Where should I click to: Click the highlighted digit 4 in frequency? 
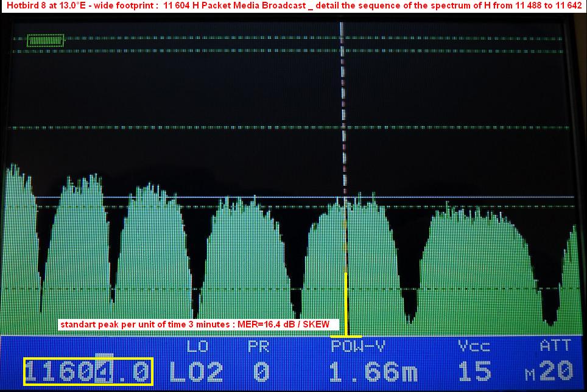click(105, 372)
